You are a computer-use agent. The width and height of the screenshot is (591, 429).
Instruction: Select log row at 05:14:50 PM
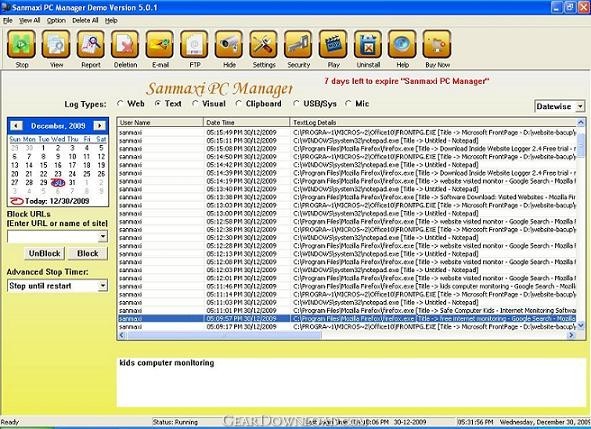347,156
